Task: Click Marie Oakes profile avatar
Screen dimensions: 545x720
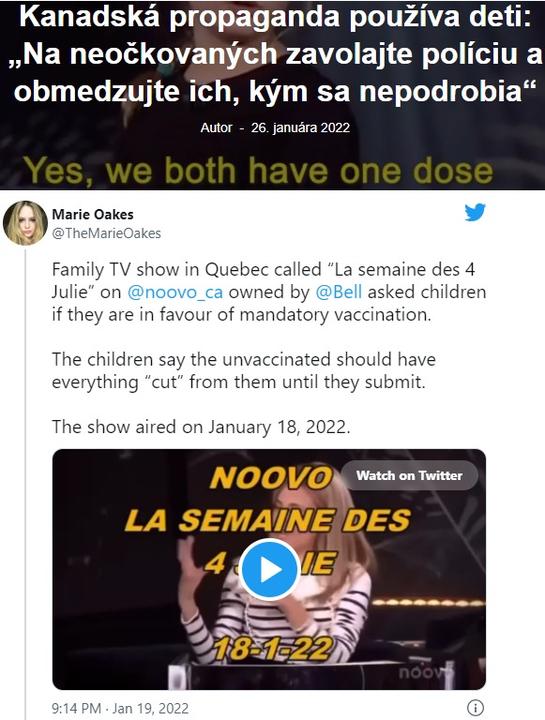Action: (25, 223)
